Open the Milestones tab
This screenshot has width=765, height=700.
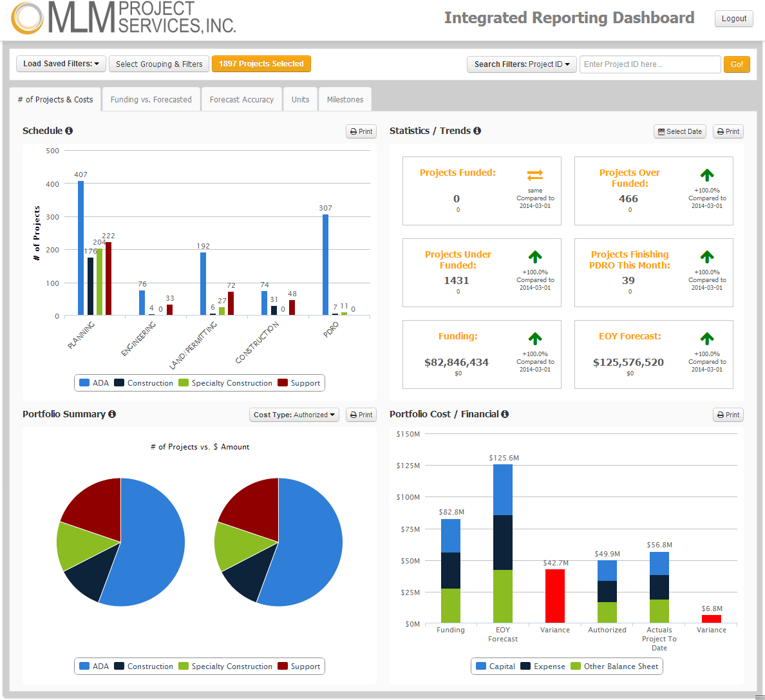coord(345,99)
